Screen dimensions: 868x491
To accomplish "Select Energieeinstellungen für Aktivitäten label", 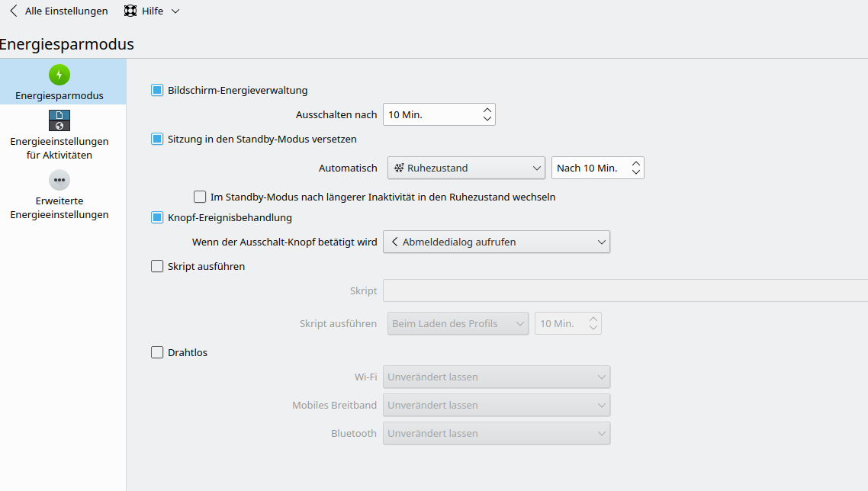I will tap(59, 148).
